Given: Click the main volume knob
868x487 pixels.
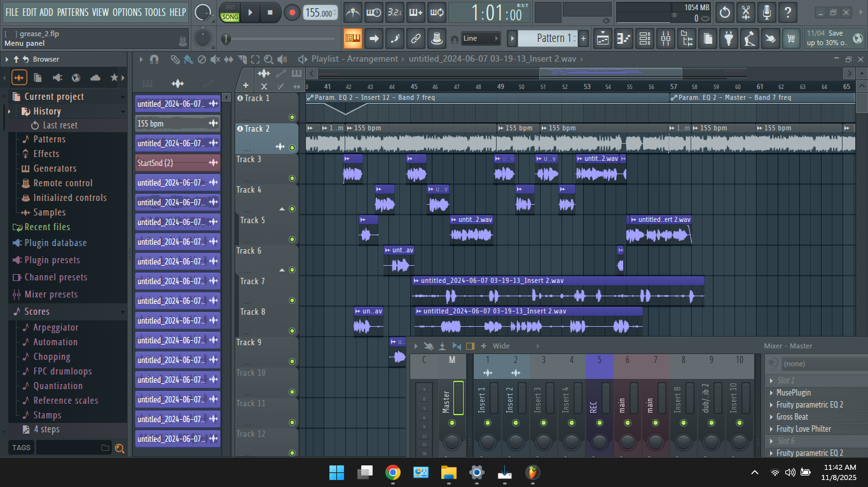Looking at the screenshot, I should pos(203,12).
